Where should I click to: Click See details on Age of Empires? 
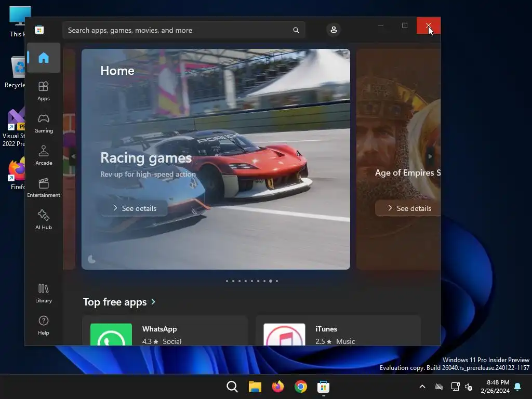[x=408, y=208]
